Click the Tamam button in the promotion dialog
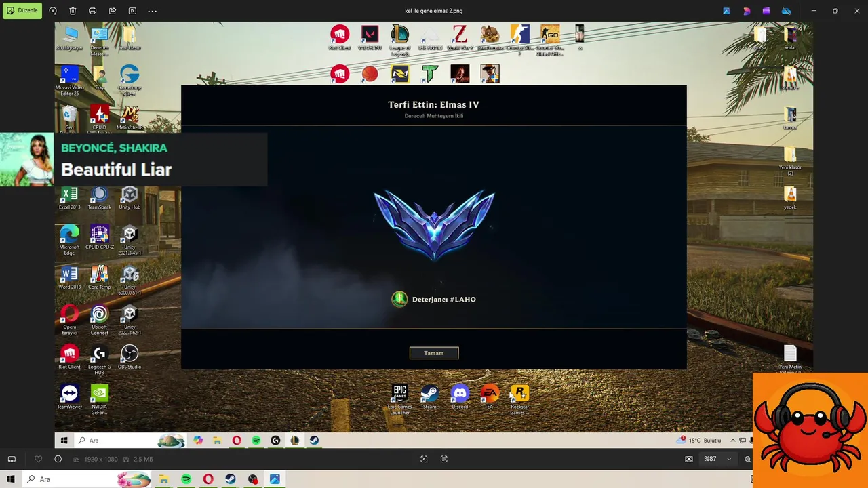Screen dimensions: 868x488 point(434,353)
